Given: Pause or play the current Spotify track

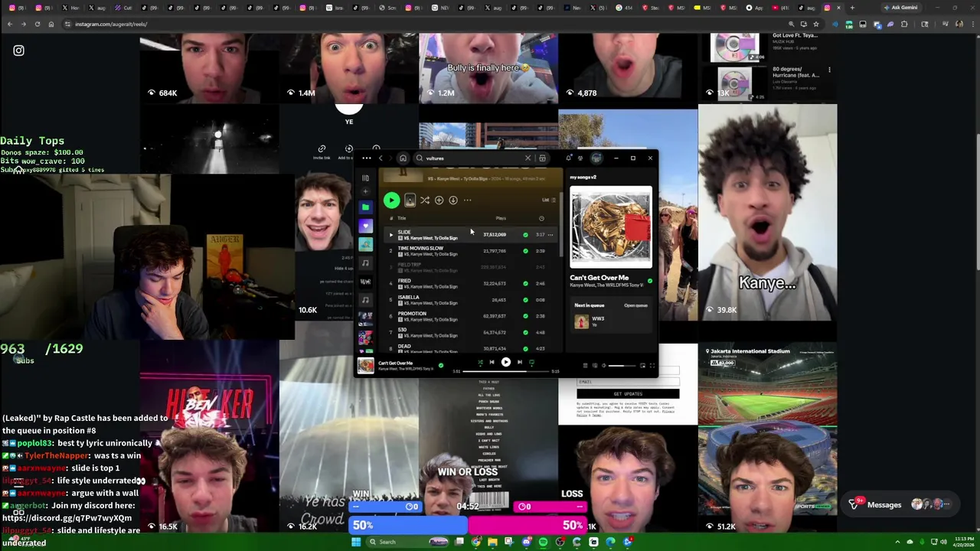Looking at the screenshot, I should coord(506,362).
